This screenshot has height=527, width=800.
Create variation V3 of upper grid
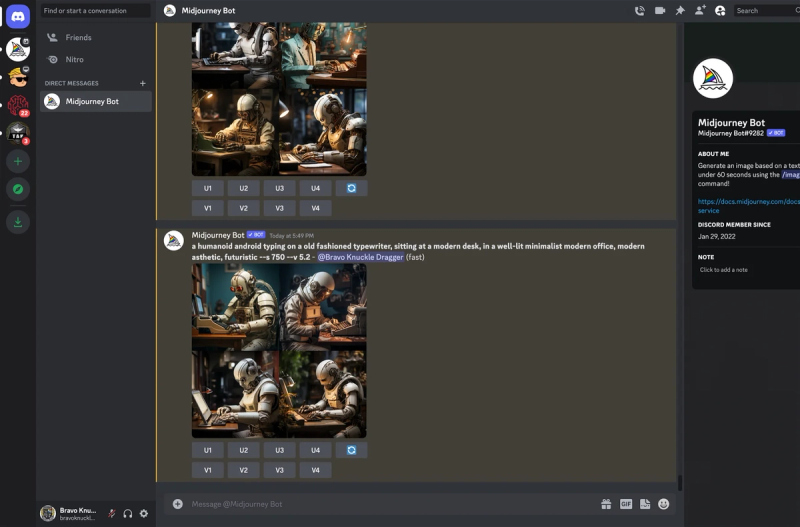280,208
